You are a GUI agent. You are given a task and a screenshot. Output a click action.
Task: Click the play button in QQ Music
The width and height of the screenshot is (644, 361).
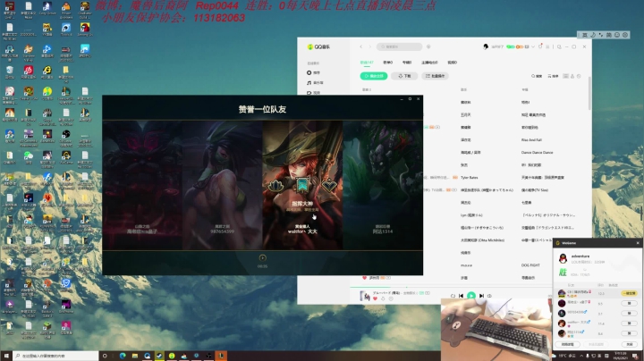(471, 296)
